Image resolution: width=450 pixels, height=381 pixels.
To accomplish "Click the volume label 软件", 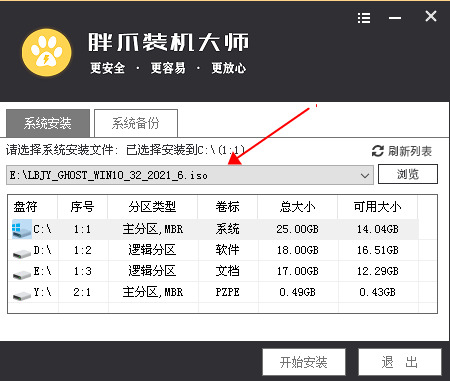I will [x=227, y=250].
